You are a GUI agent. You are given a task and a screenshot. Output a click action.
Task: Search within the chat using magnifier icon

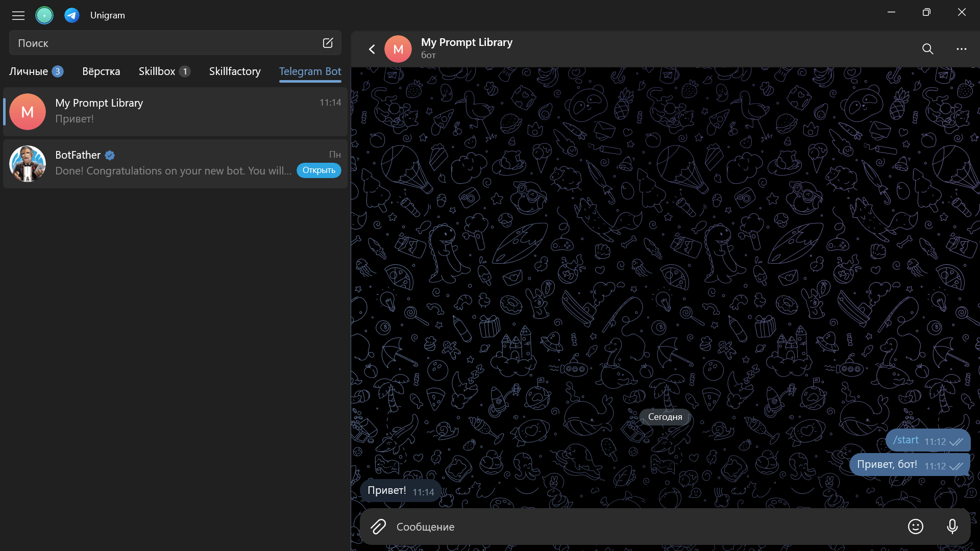coord(927,49)
